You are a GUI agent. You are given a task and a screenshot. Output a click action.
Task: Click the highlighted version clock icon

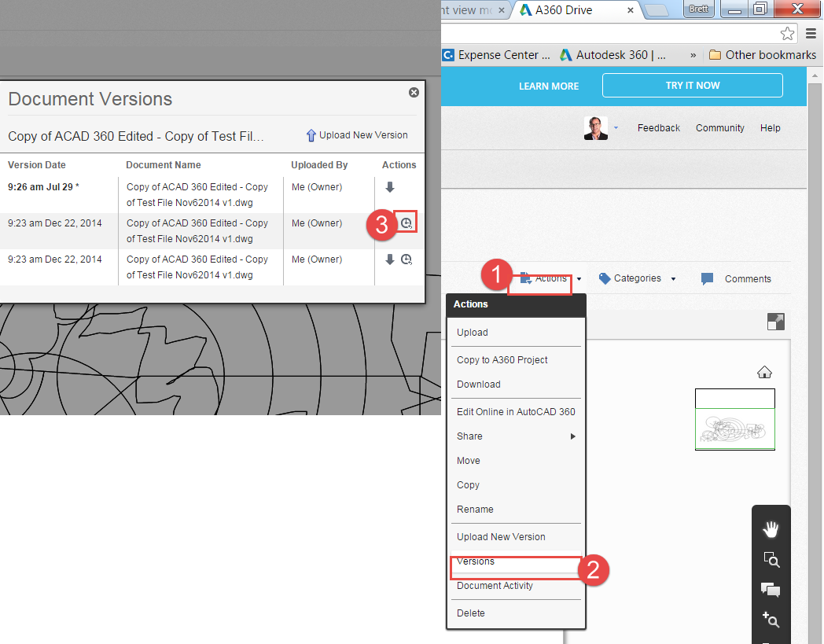pyautogui.click(x=406, y=223)
